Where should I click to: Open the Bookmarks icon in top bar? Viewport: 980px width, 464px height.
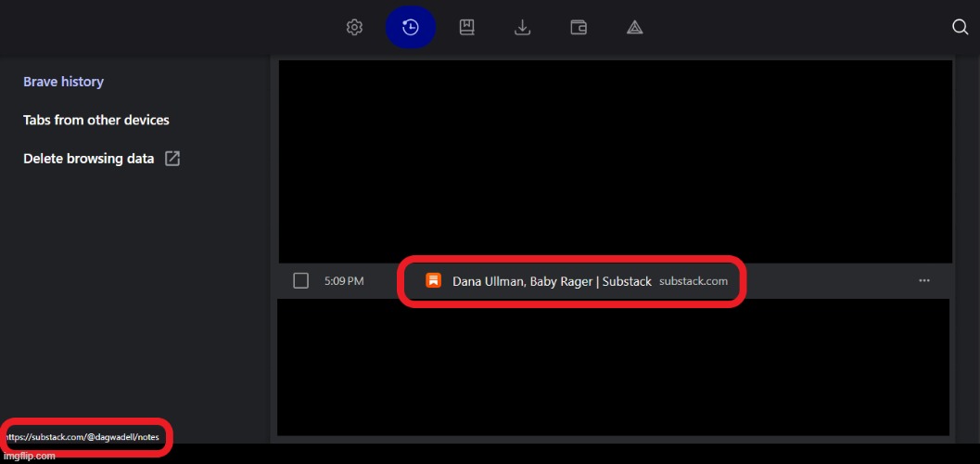click(x=466, y=28)
